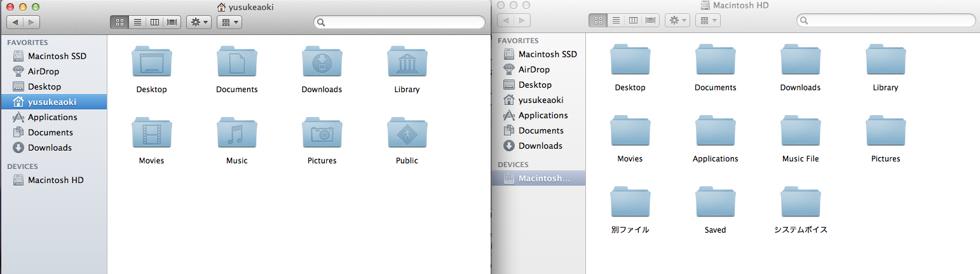Select Applications in yusukeaoki window sidebar
This screenshot has height=274, width=980.
click(53, 117)
